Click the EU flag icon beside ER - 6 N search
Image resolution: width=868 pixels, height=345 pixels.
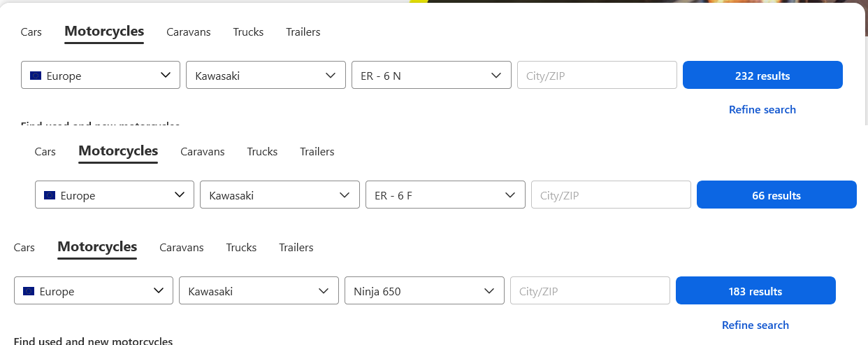(x=36, y=76)
